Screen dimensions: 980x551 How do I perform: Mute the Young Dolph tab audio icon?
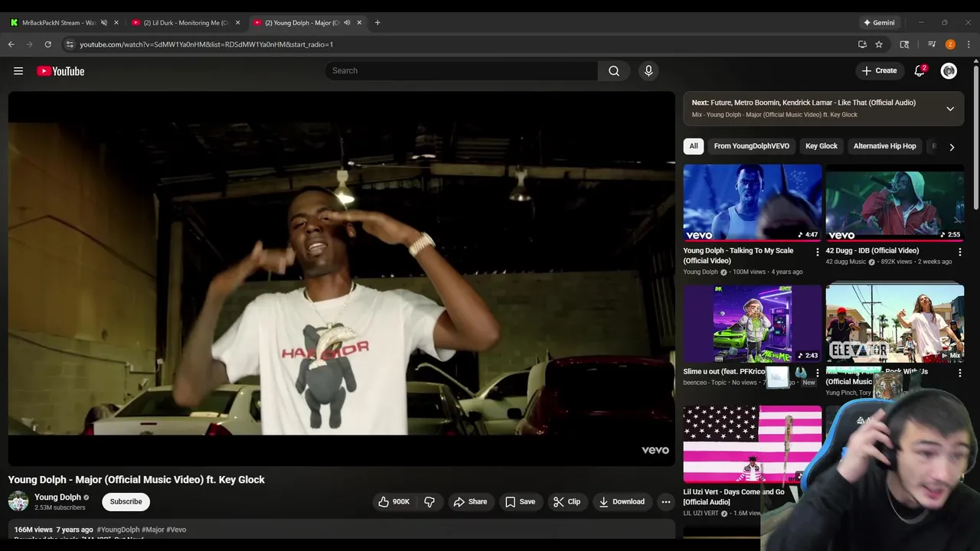347,22
